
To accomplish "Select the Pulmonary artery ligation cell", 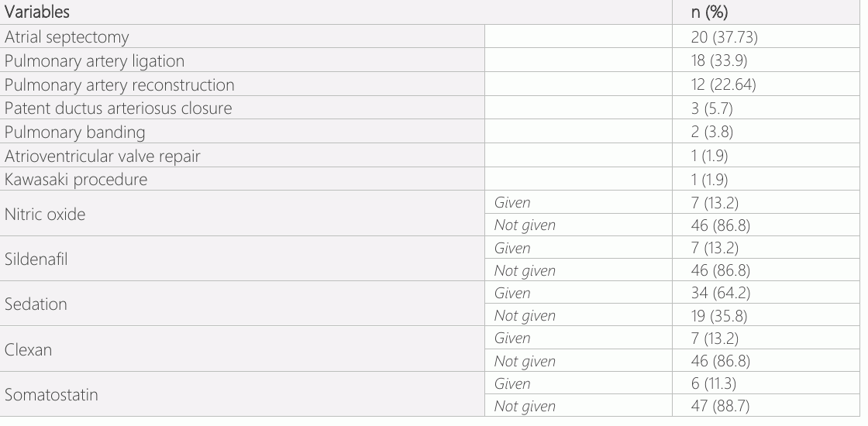I will pos(242,60).
